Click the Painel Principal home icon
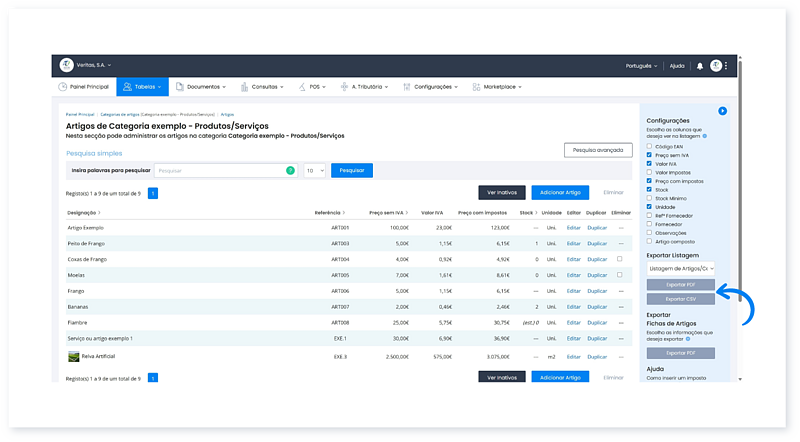This screenshot has height=442, width=800. 62,87
